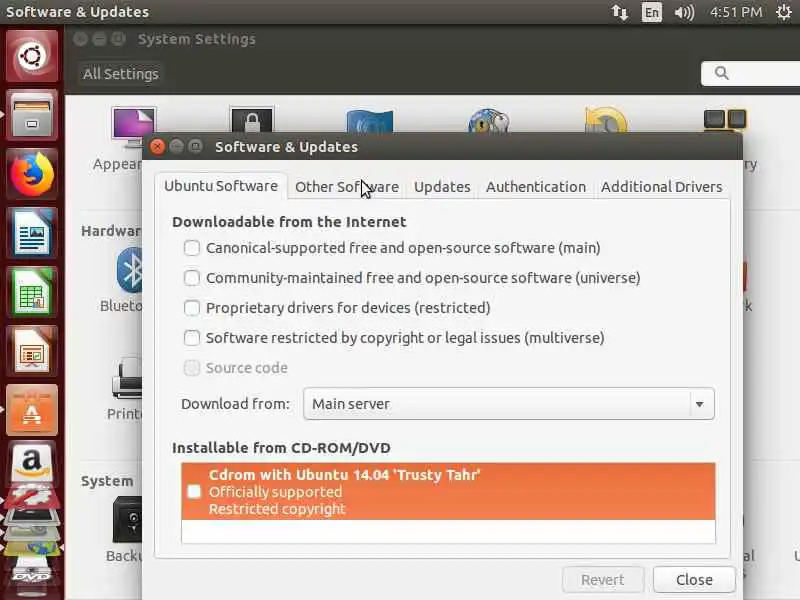This screenshot has height=600, width=800.
Task: Click the Restricted copyright text line
Action: 277,509
